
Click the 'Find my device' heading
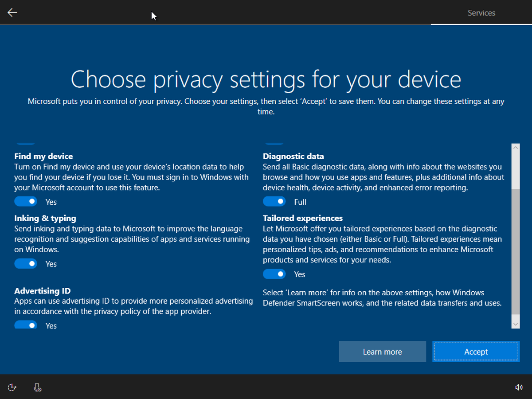(x=43, y=156)
